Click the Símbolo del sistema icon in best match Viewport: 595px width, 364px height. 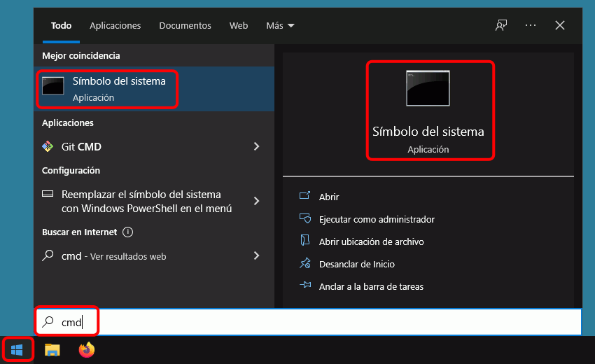[x=52, y=86]
